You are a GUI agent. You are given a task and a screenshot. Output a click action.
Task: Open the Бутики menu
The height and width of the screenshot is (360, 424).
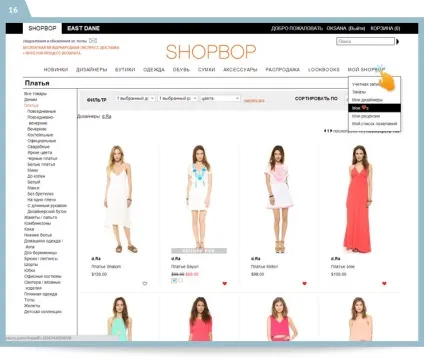tap(125, 70)
